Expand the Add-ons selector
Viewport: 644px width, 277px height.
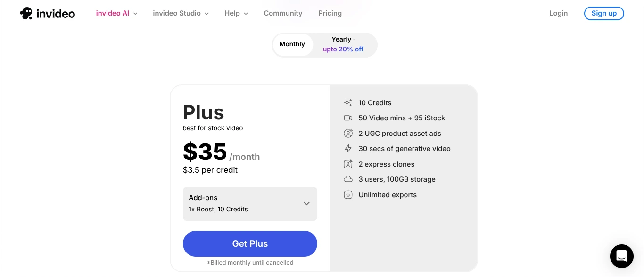[250, 203]
